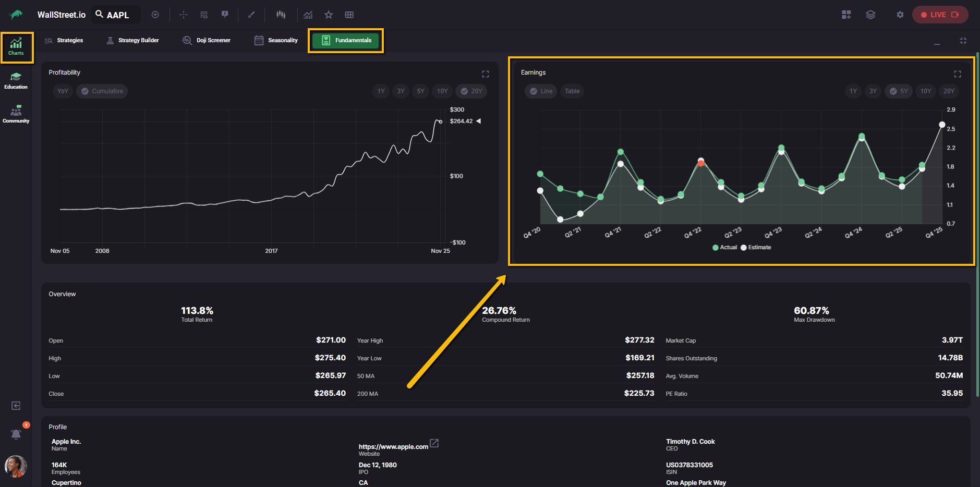The height and width of the screenshot is (487, 980).
Task: Switch to the Seasonality tab
Action: (x=276, y=41)
